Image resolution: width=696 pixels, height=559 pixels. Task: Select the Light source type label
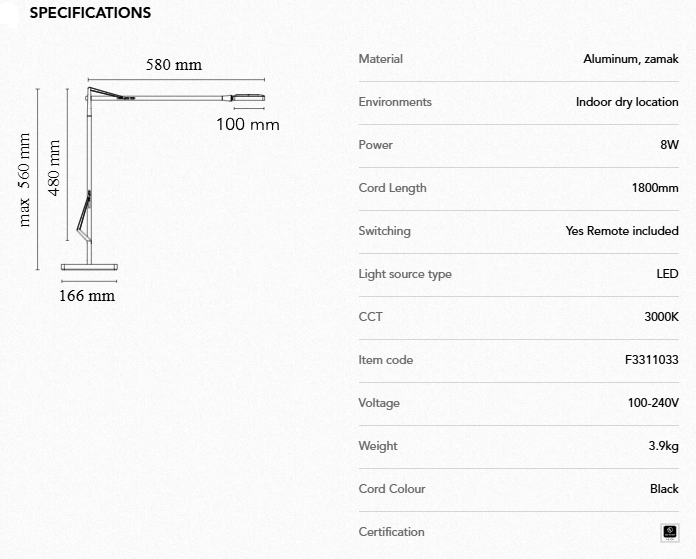click(405, 274)
